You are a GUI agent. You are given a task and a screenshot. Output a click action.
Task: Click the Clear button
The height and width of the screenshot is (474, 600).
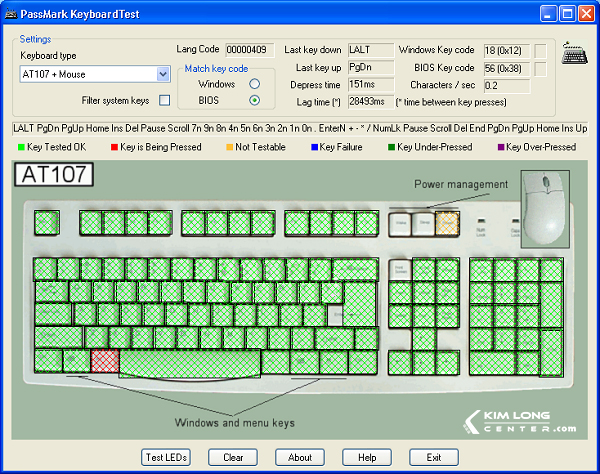233,457
